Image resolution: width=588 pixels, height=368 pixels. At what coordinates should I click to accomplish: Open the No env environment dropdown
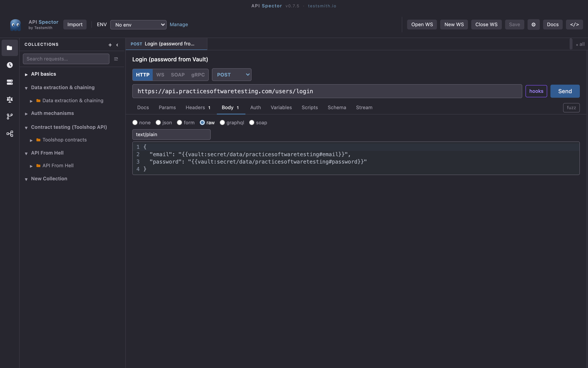pyautogui.click(x=138, y=25)
